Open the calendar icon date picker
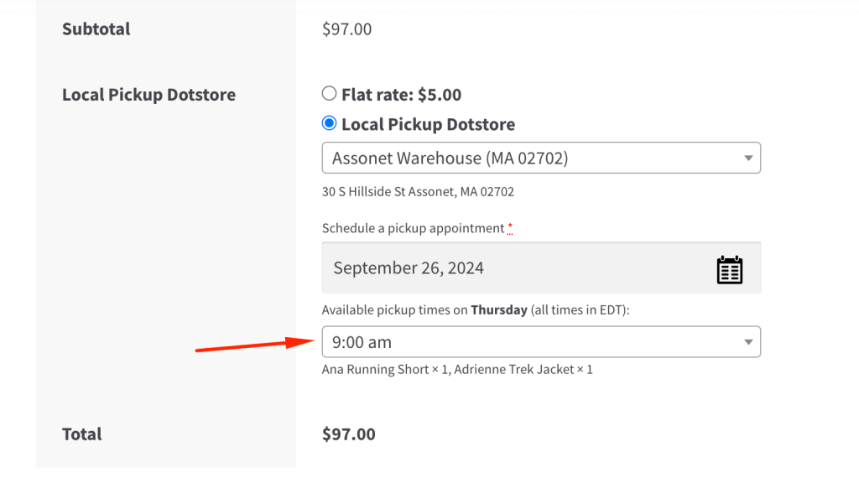 (729, 269)
